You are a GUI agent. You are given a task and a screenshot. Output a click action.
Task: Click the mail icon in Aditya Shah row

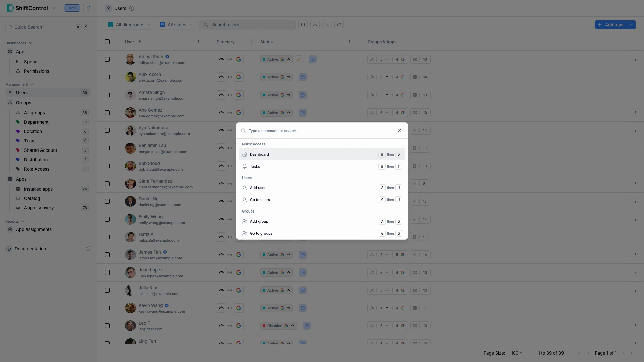(x=313, y=59)
